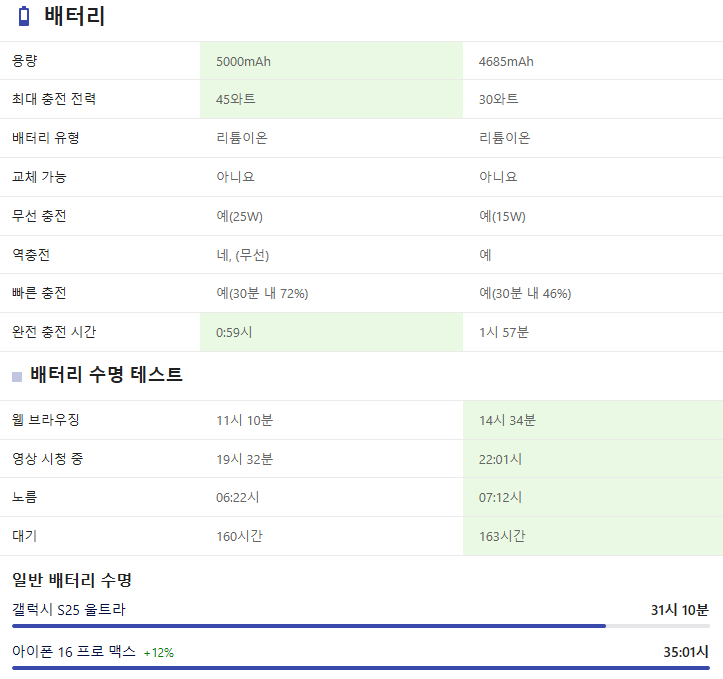This screenshot has width=723, height=679.
Task: Click the 06:22시 gaming value
Action: [237, 497]
